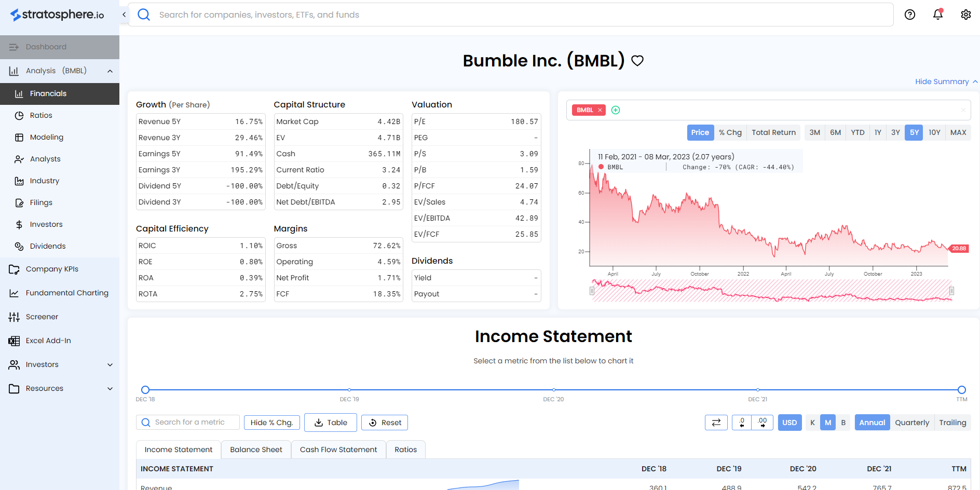
Task: Click the TTM end handle on timeline
Action: pos(962,390)
